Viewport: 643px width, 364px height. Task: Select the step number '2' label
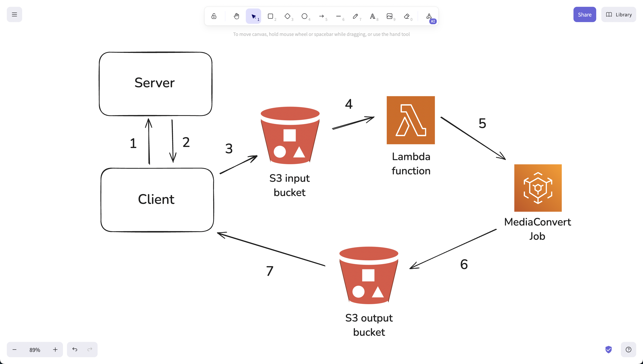pyautogui.click(x=186, y=142)
